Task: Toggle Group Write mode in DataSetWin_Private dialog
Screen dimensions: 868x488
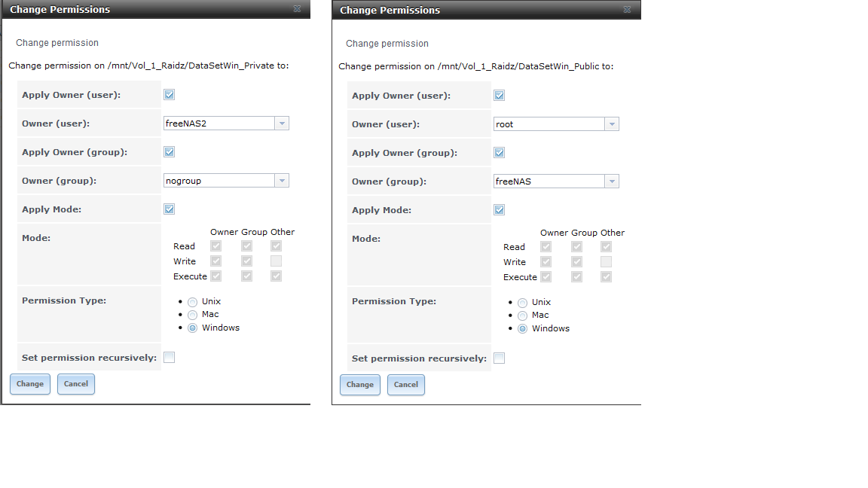Action: (247, 261)
